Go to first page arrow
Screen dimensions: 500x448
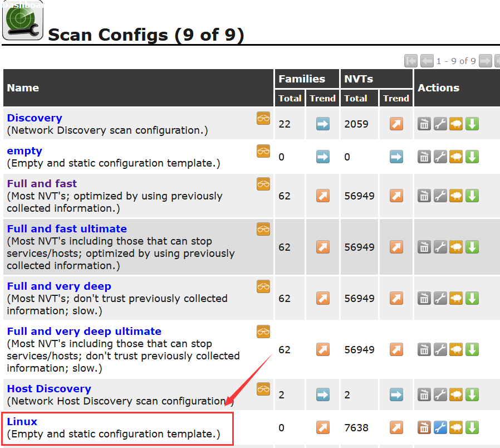[411, 61]
